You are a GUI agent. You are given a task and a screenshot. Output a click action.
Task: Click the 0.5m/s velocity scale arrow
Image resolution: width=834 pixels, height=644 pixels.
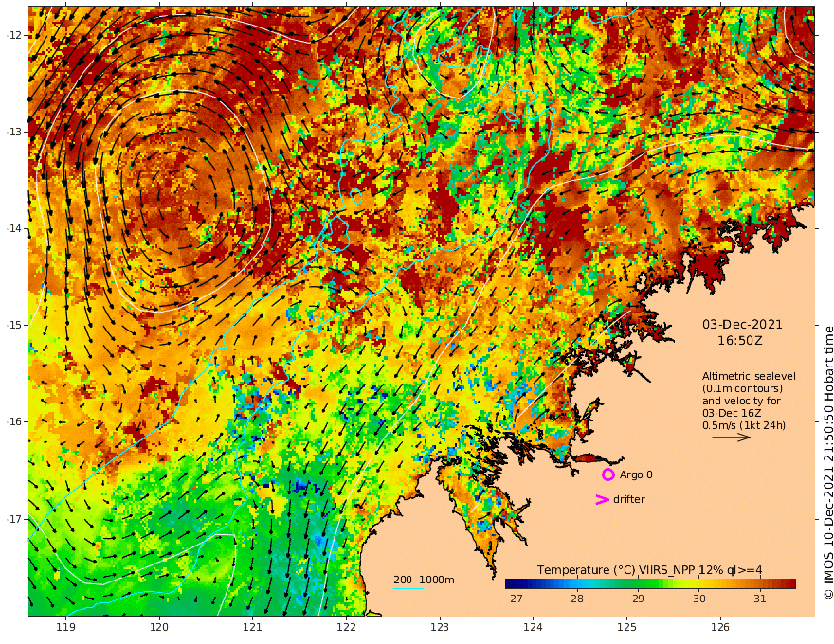click(732, 438)
